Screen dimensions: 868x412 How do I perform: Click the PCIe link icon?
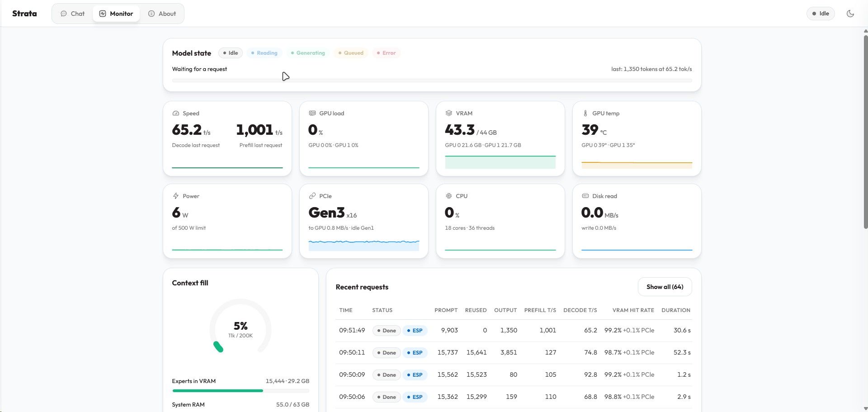(x=312, y=196)
